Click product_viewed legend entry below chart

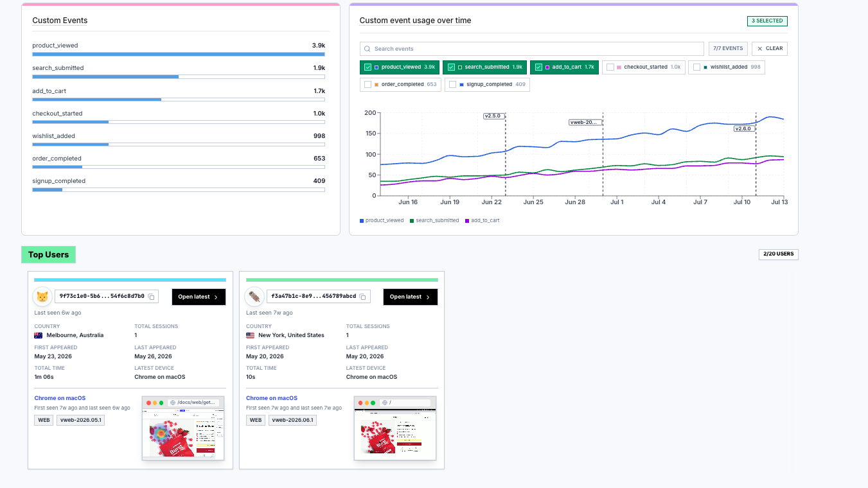382,220
